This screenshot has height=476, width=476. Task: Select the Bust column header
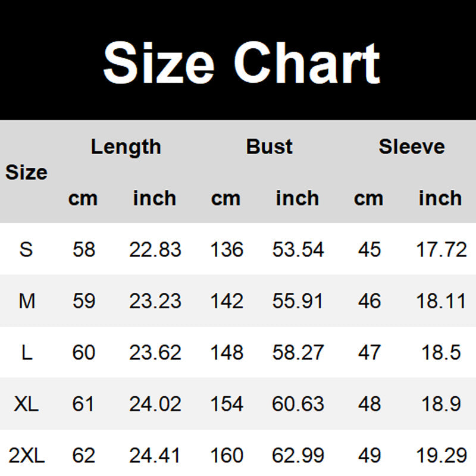269,147
